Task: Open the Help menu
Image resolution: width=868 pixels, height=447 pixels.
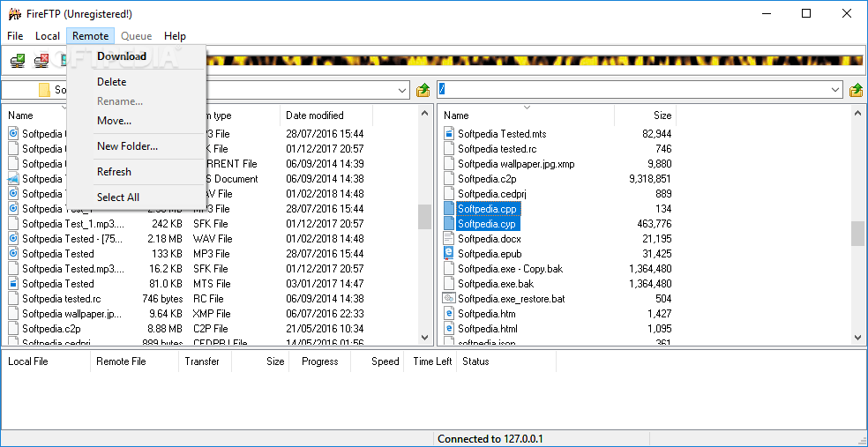Action: 175,36
